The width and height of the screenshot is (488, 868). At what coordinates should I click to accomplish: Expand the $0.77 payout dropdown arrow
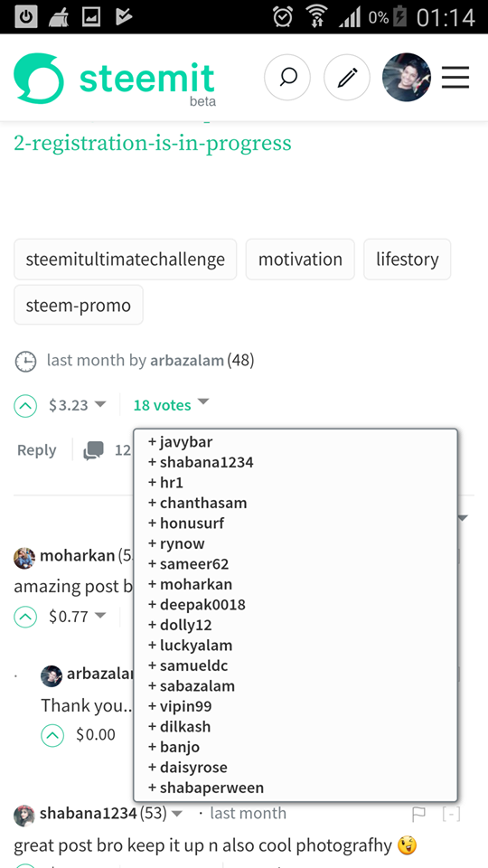[x=100, y=615]
